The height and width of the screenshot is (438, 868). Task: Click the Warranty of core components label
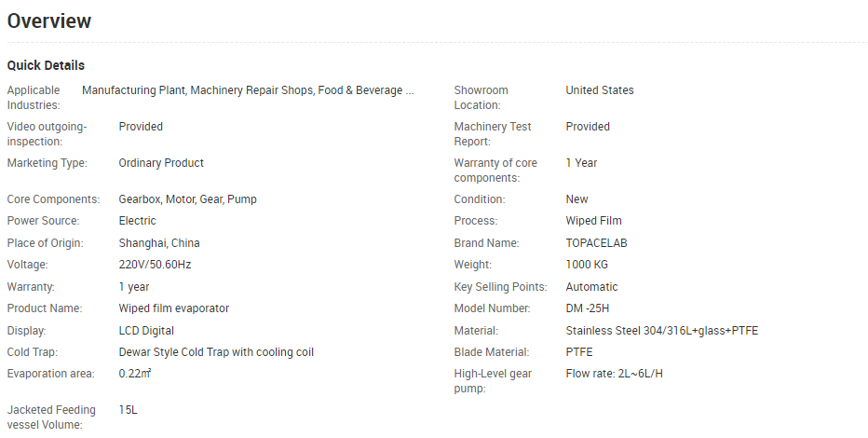495,171
